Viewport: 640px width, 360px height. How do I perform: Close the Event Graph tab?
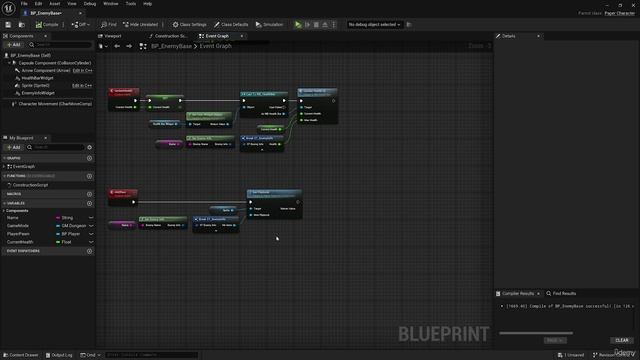242,36
